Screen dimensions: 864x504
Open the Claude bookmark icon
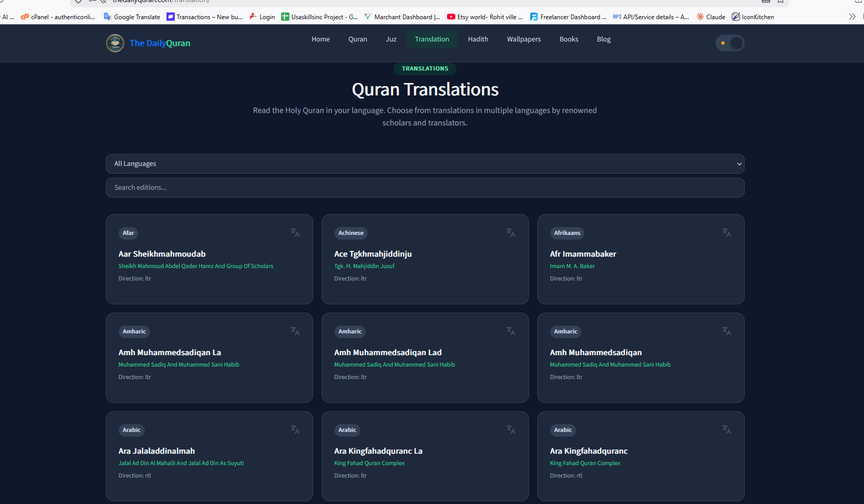pos(700,17)
